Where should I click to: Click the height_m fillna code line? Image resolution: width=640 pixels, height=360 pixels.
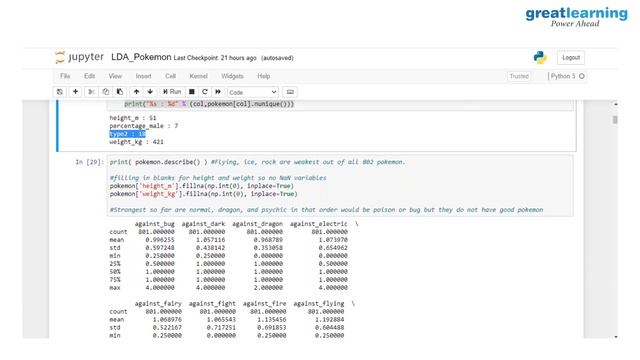click(x=202, y=186)
